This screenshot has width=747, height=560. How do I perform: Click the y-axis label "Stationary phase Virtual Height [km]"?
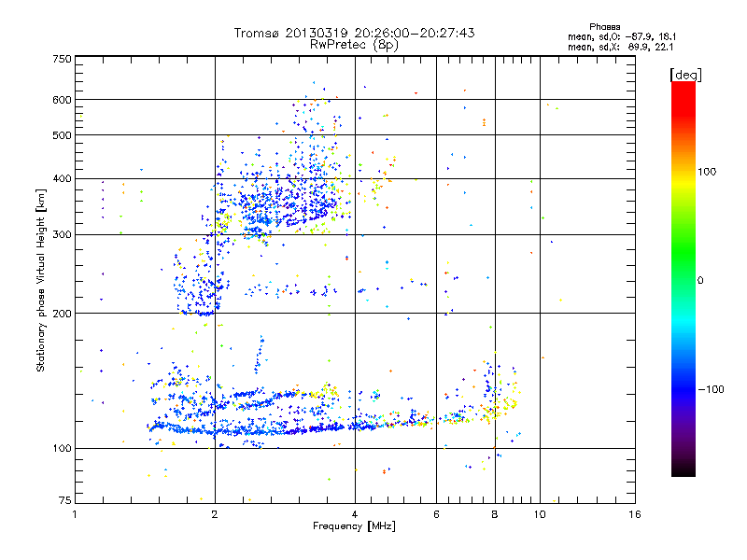coord(41,281)
